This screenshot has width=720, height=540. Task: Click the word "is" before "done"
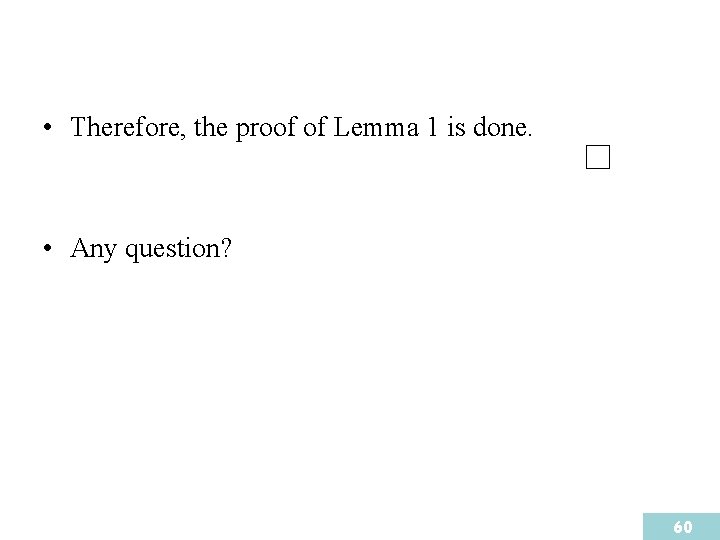click(x=457, y=128)
